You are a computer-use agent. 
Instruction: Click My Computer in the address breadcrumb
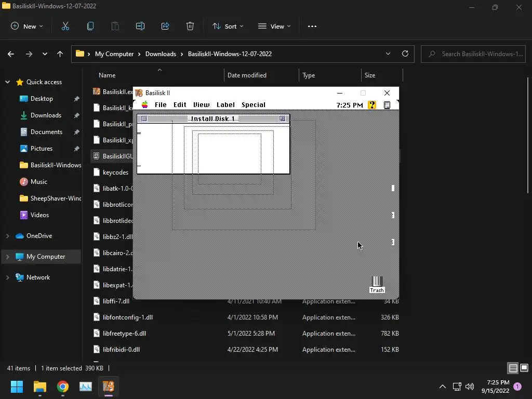click(114, 54)
